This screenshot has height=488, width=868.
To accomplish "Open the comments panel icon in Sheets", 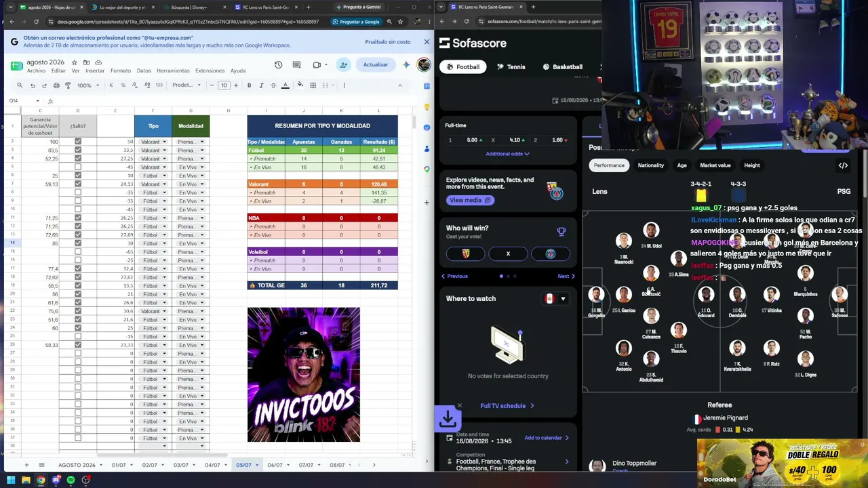I will pyautogui.click(x=296, y=65).
